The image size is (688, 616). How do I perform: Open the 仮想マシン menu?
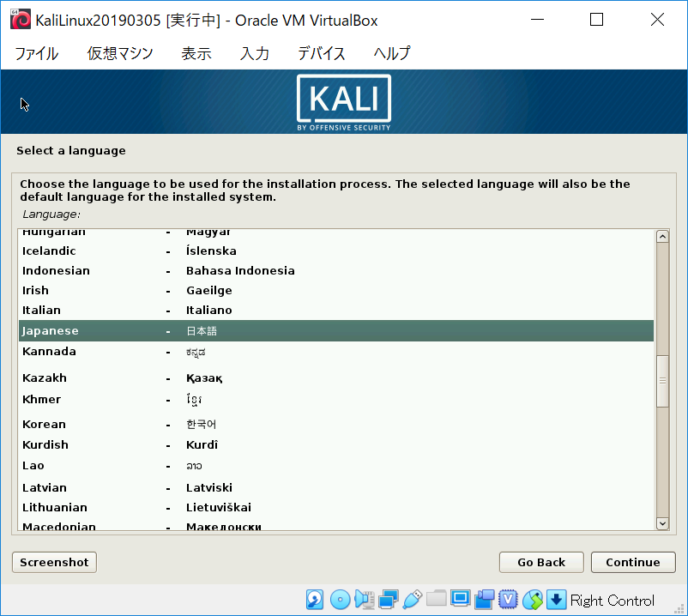tap(120, 53)
